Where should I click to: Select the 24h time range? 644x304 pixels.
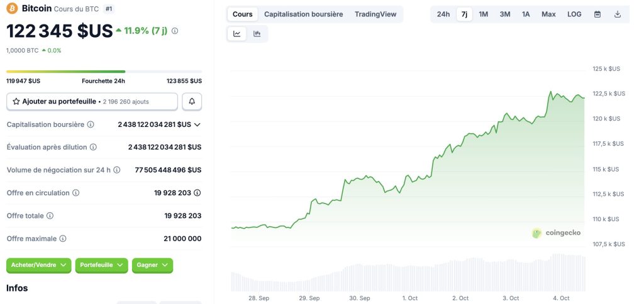click(x=443, y=14)
